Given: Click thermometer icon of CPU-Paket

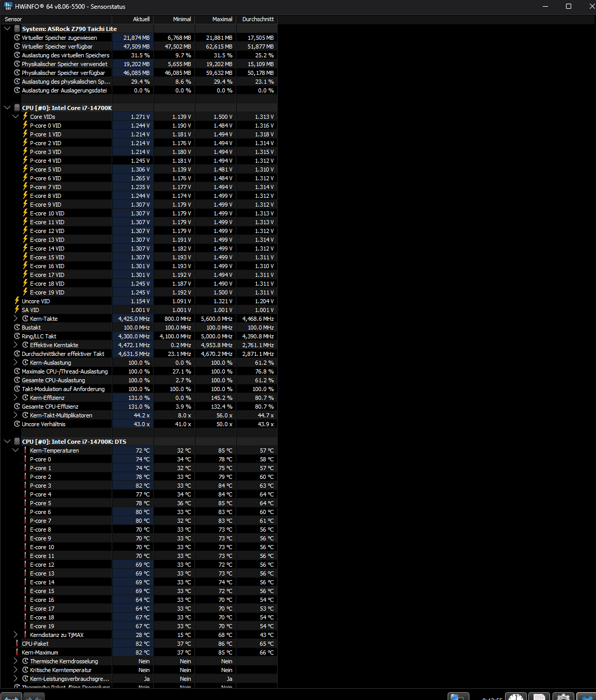Looking at the screenshot, I should click(17, 644).
